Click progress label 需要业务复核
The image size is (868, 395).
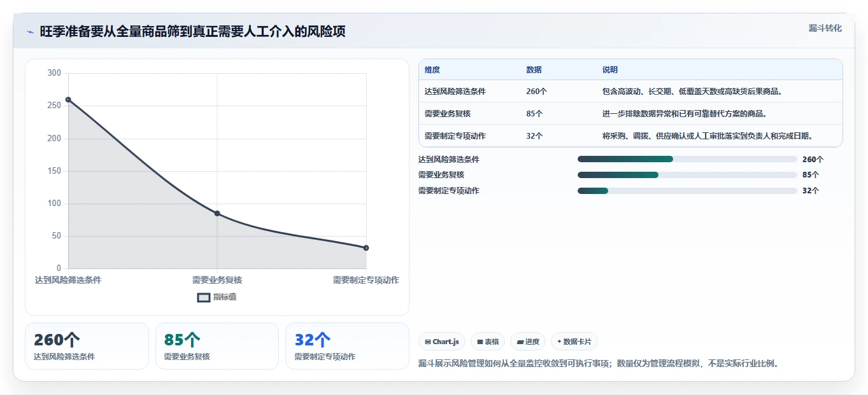(441, 175)
